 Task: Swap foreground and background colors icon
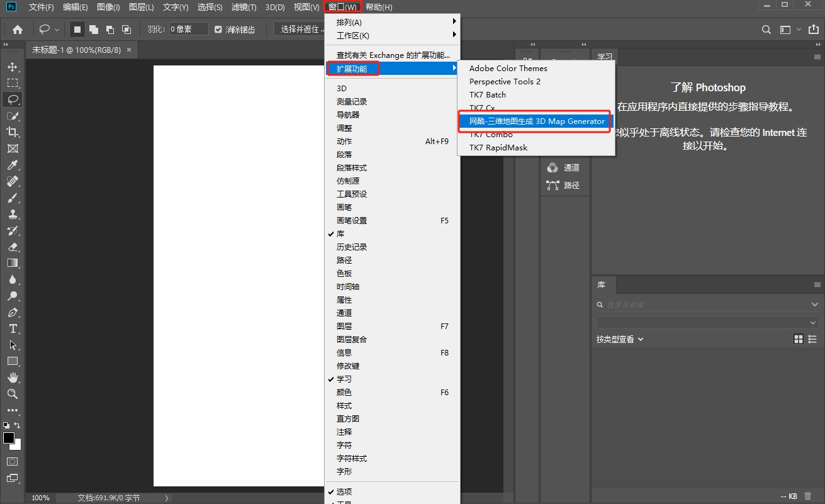(x=18, y=425)
